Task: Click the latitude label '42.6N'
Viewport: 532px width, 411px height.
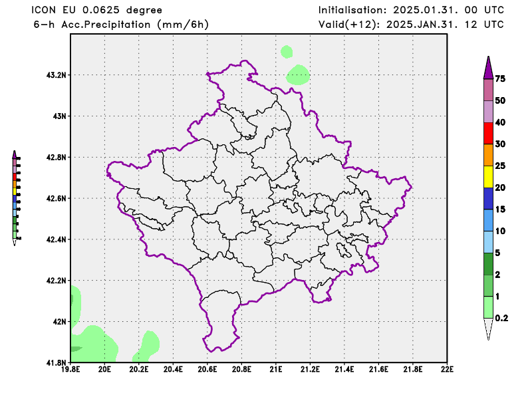Action: pos(57,198)
